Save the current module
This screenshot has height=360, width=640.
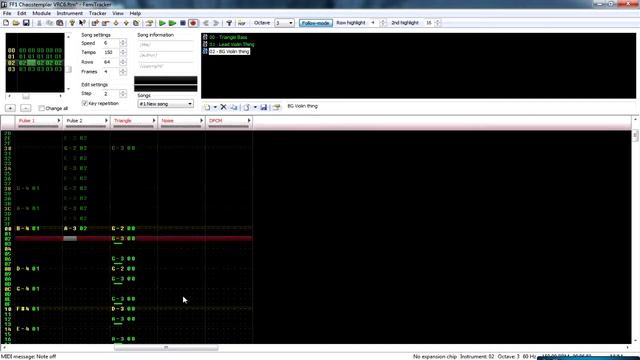click(26, 23)
